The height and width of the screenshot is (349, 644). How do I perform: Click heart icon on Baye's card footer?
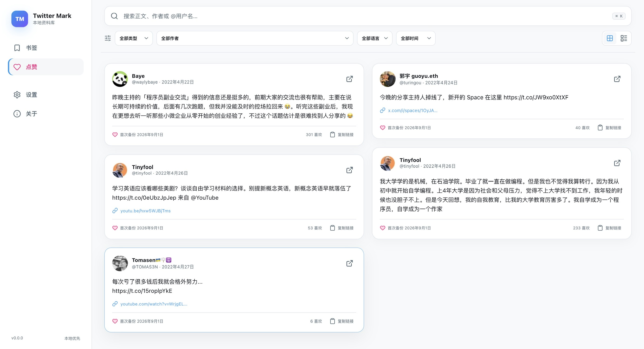[115, 135]
